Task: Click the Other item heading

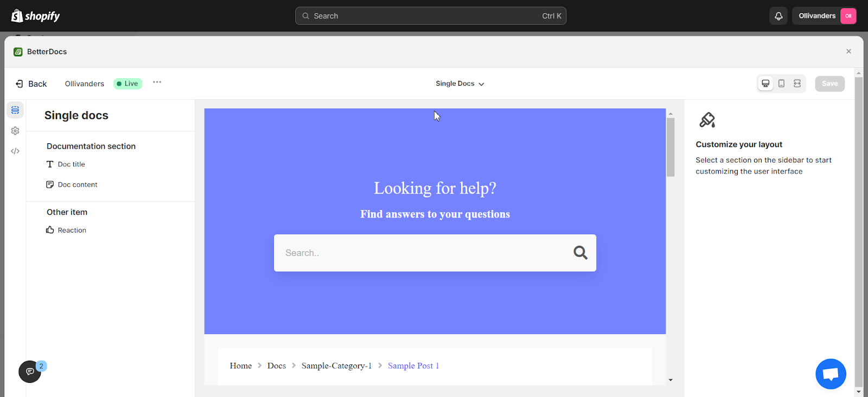Action: coord(67,212)
